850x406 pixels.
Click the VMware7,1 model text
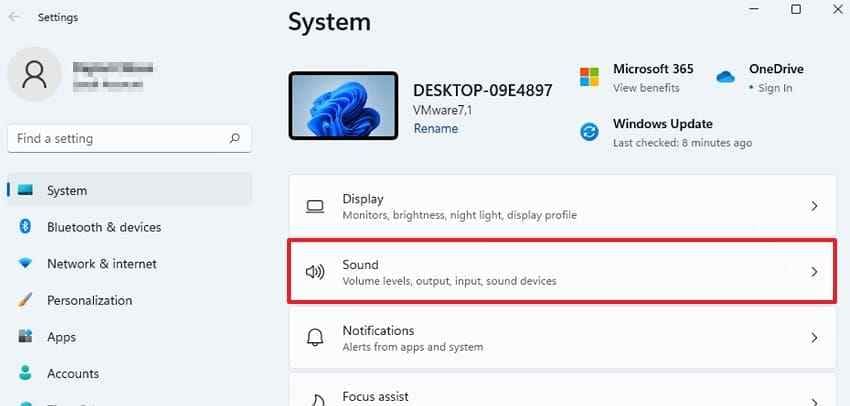click(442, 110)
